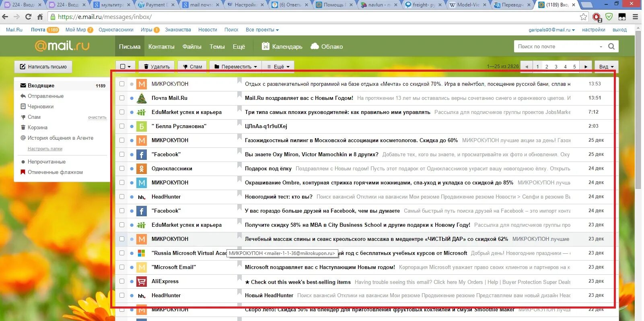Expand toolbar Ещё dropdown
The width and height of the screenshot is (644, 321).
pyautogui.click(x=278, y=66)
